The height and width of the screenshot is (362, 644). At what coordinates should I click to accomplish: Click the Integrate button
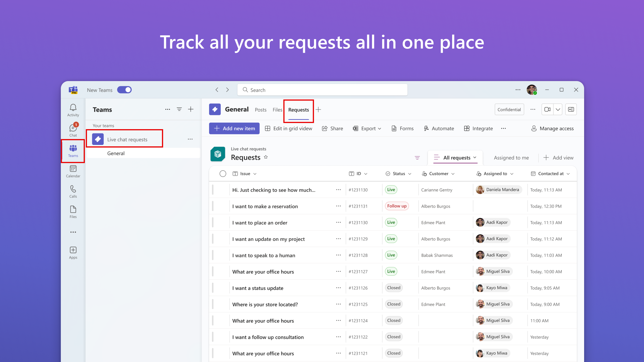(478, 128)
